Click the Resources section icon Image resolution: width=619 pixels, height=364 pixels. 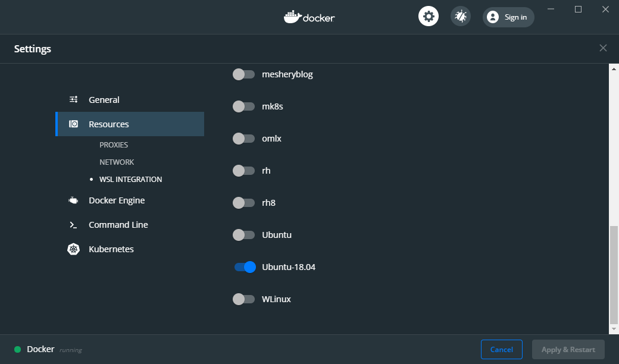pos(73,124)
